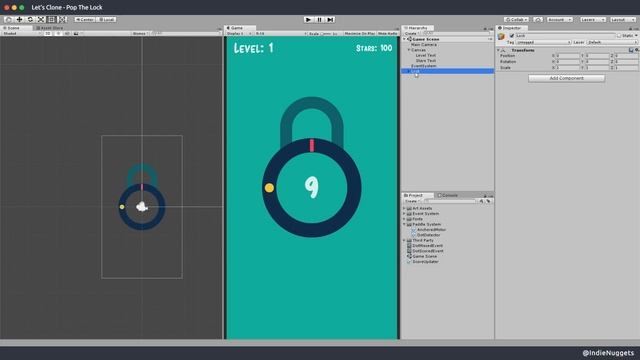Toggle scene audio in the Scene view
This screenshot has height=360, width=640.
click(x=67, y=33)
